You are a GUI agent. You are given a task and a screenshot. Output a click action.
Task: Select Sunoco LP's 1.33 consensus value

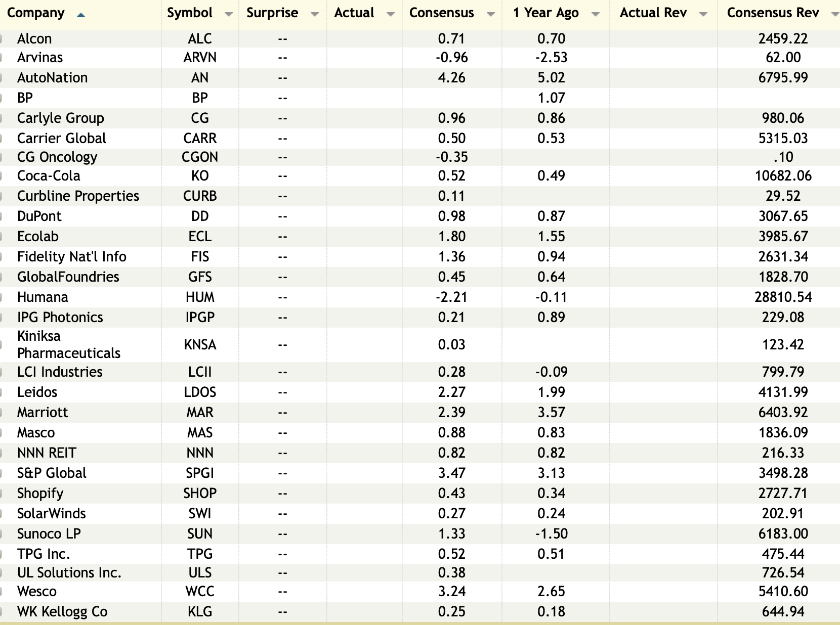coord(451,533)
